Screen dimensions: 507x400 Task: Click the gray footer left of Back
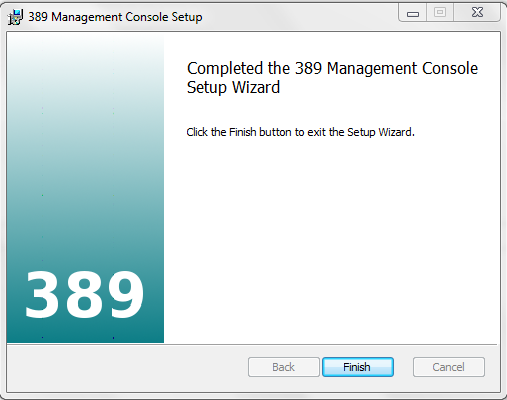point(127,368)
